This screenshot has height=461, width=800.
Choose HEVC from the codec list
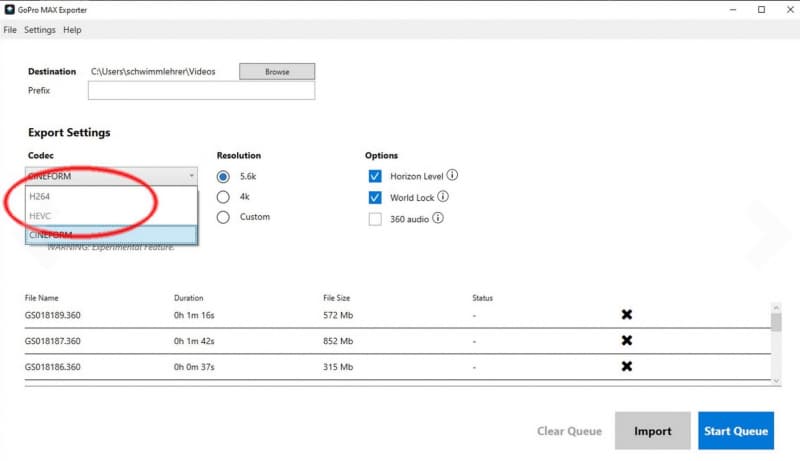click(x=111, y=216)
